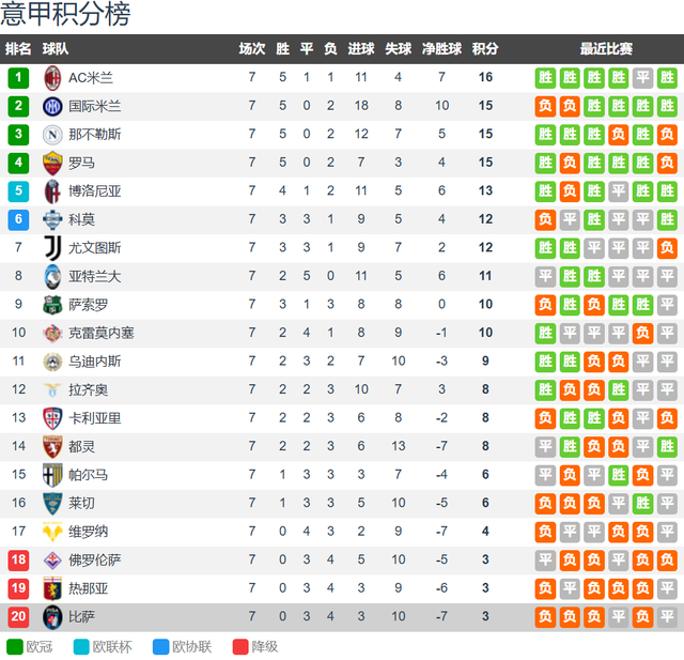Click the 亚特兰大 club badge icon
The image size is (684, 660).
point(53,276)
